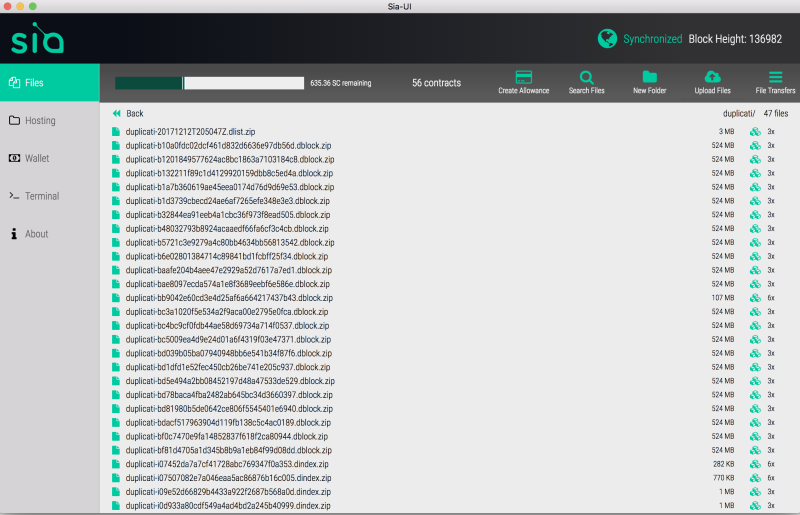Select the file starting duplicati-i07507082e7
The image size is (800, 515).
[228, 478]
